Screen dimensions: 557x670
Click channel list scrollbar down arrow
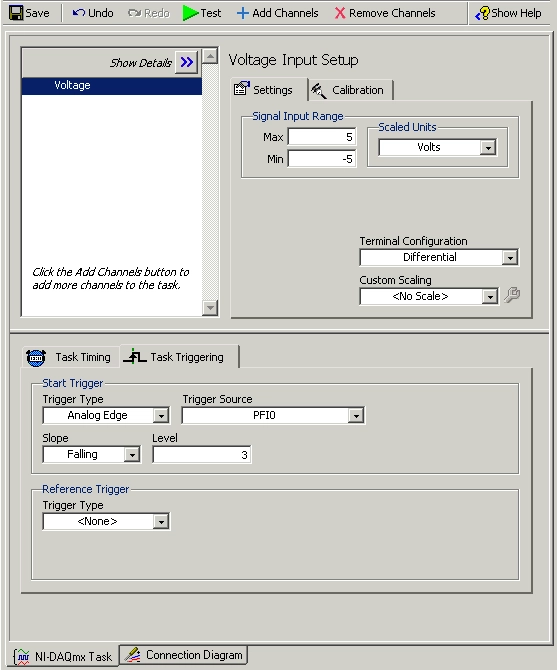(x=210, y=307)
